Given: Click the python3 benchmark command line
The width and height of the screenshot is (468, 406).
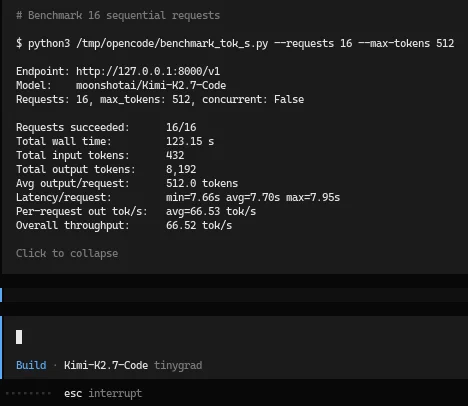Looking at the screenshot, I should [235, 43].
